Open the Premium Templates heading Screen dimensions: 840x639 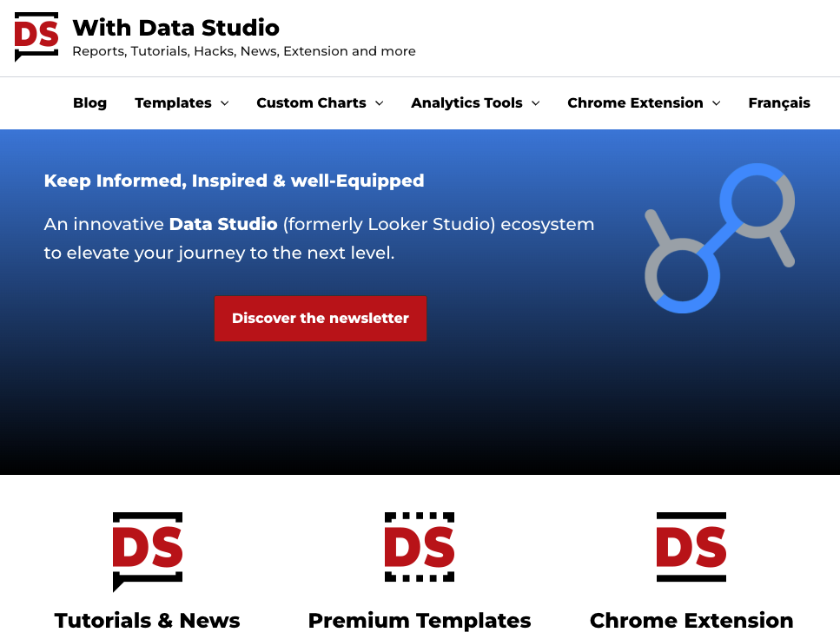click(420, 620)
